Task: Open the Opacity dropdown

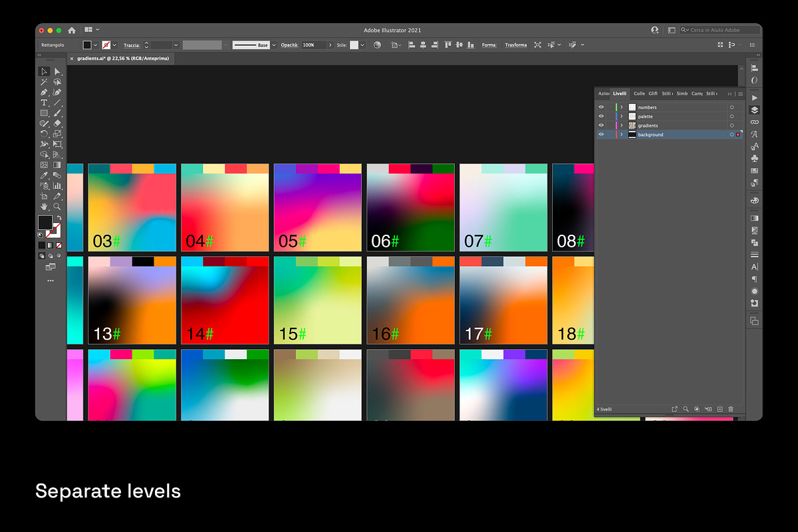Action: [331, 45]
